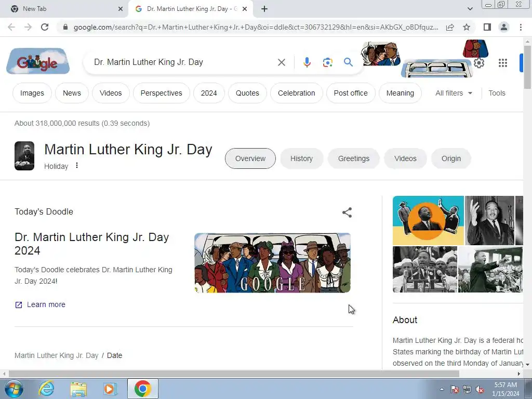
Task: Launch Internet Explorer from the taskbar
Action: click(x=46, y=389)
